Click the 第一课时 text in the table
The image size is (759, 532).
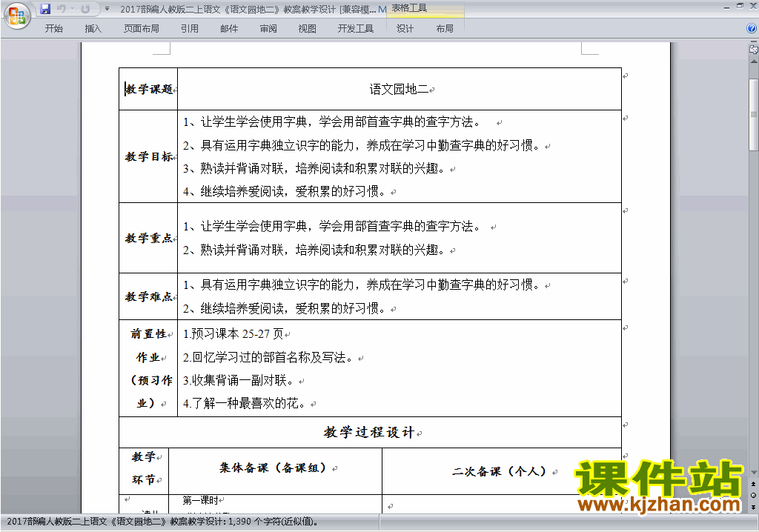[200, 500]
